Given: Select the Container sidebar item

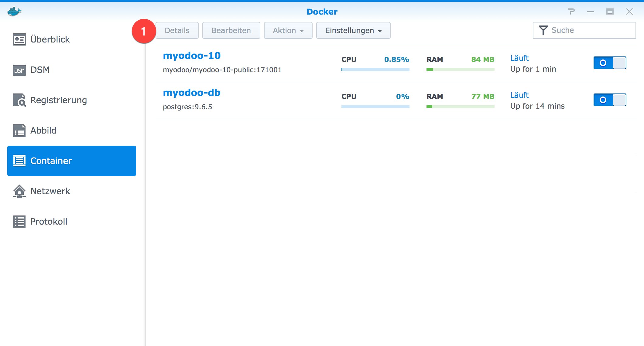Looking at the screenshot, I should click(x=51, y=161).
